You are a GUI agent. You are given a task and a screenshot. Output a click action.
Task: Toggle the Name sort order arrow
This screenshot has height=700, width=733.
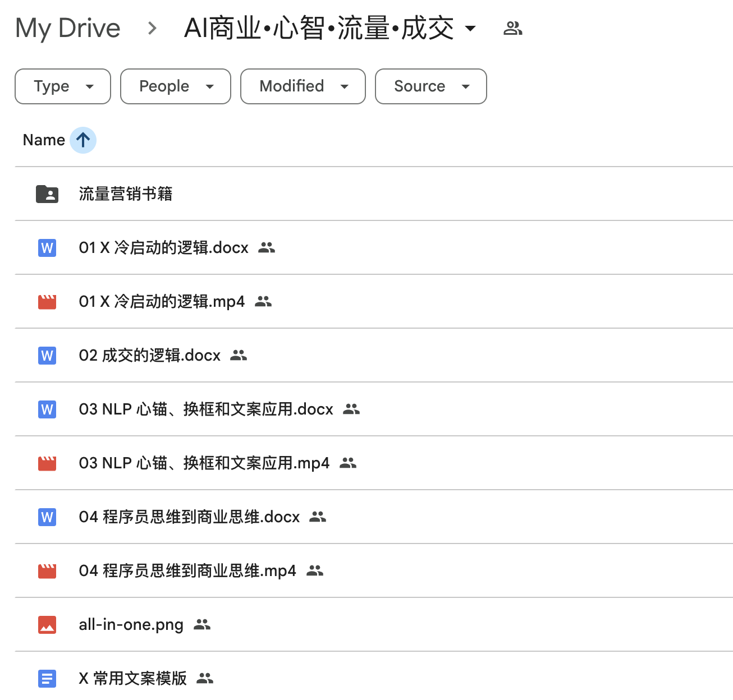pos(83,140)
